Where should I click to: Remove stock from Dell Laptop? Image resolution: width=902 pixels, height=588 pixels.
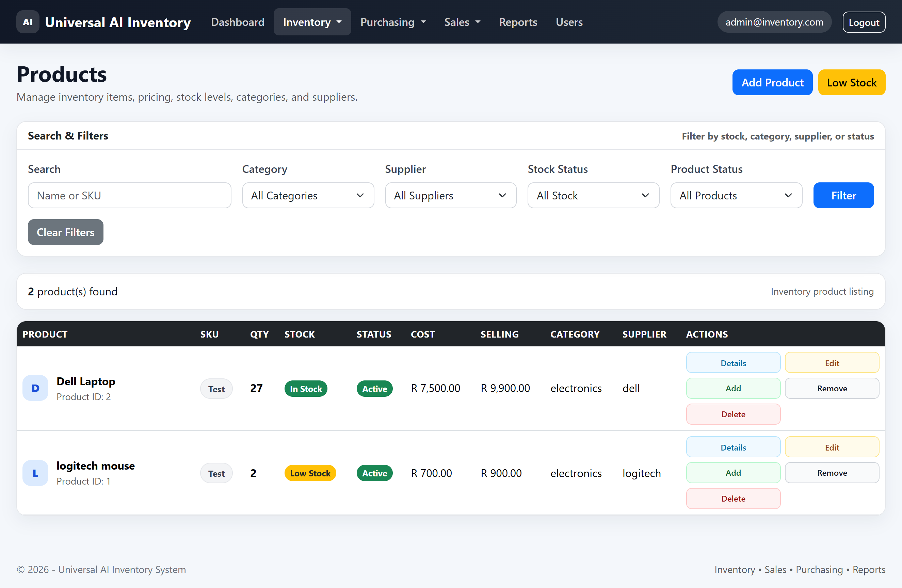[832, 388]
